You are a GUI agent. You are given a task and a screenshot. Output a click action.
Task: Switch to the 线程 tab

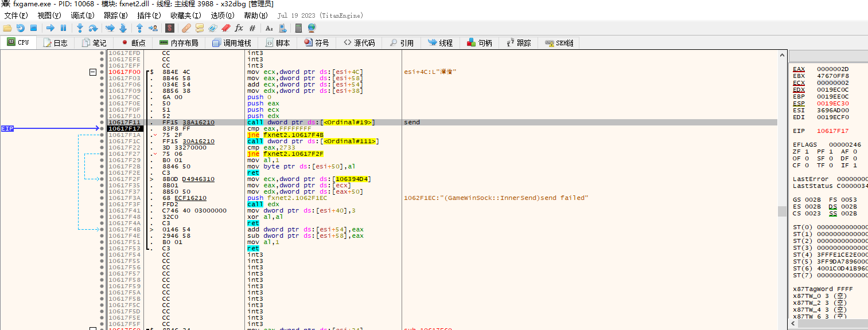point(439,42)
